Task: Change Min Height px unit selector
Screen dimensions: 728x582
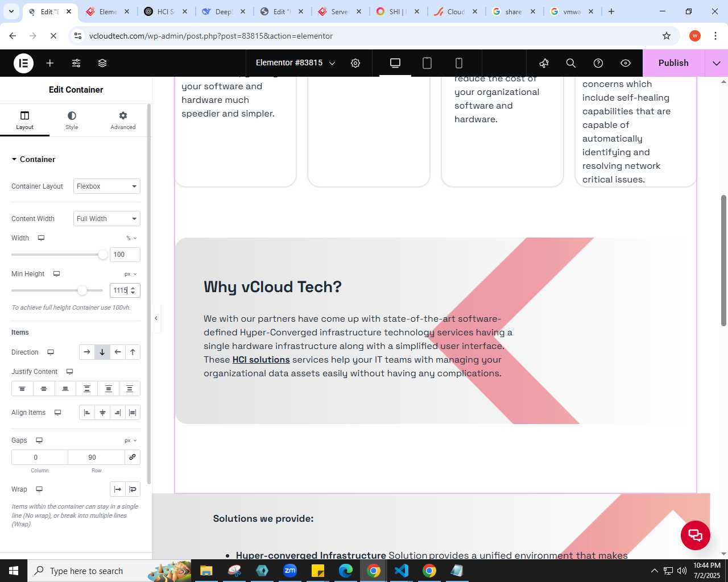Action: pos(131,274)
